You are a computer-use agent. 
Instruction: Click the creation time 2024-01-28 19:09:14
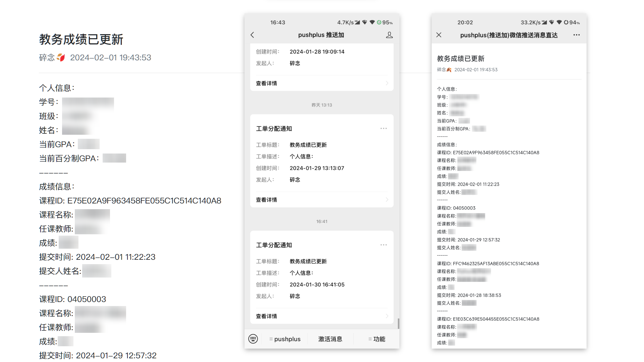click(x=317, y=52)
